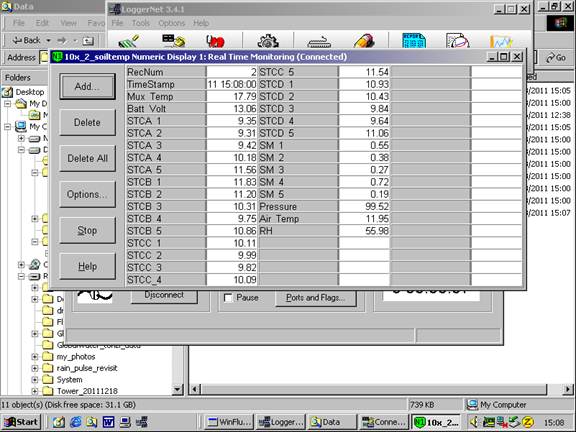Open the gear icon in the LoggerNet toolbar

click(x=268, y=41)
